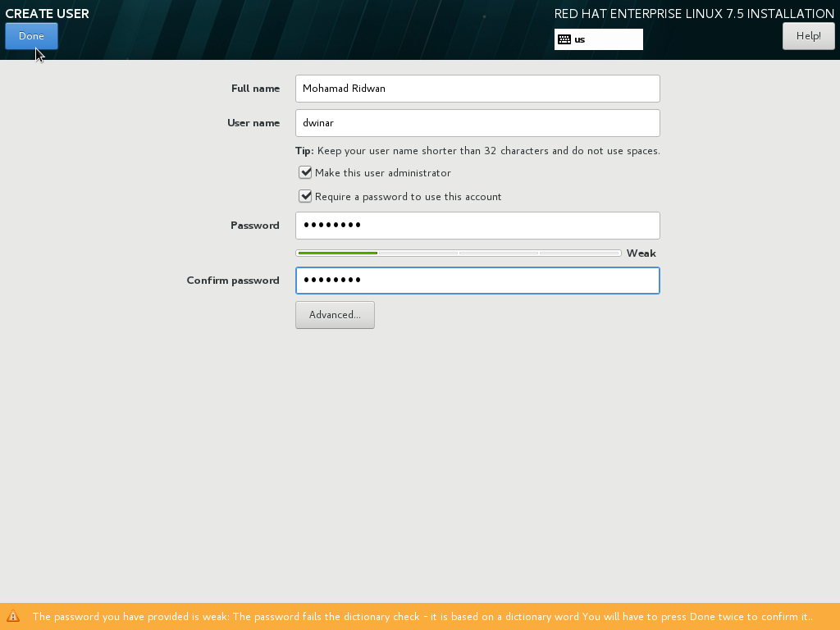840x630 pixels.
Task: Click the warning triangle icon
Action: 13,616
